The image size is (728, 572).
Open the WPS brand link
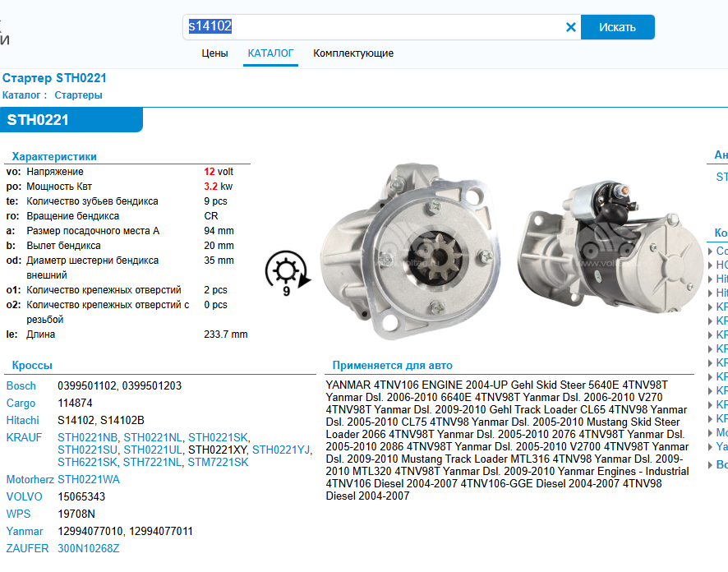(x=18, y=514)
